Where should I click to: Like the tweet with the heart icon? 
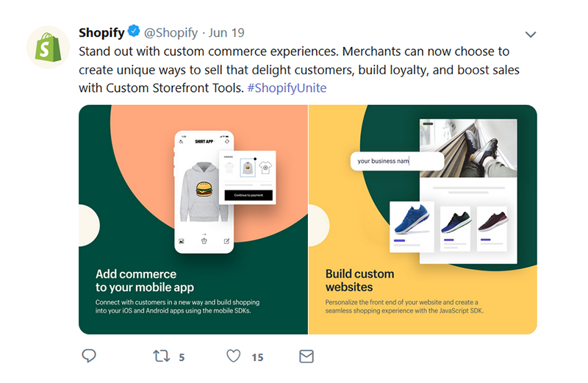(x=233, y=357)
